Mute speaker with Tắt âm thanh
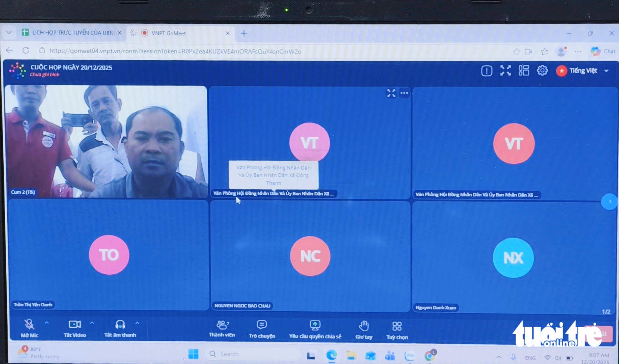Image resolution: width=619 pixels, height=364 pixels. coord(120,328)
